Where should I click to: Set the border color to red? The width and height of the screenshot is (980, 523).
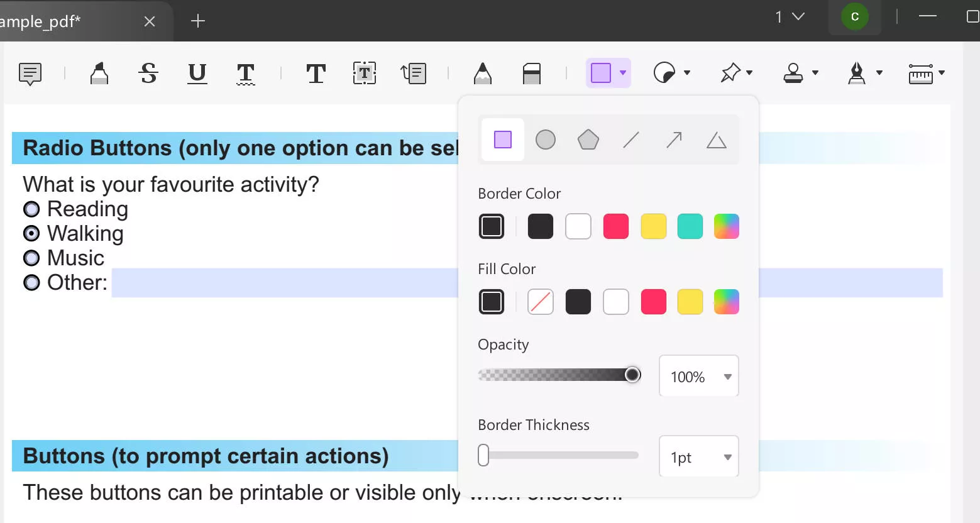click(615, 226)
